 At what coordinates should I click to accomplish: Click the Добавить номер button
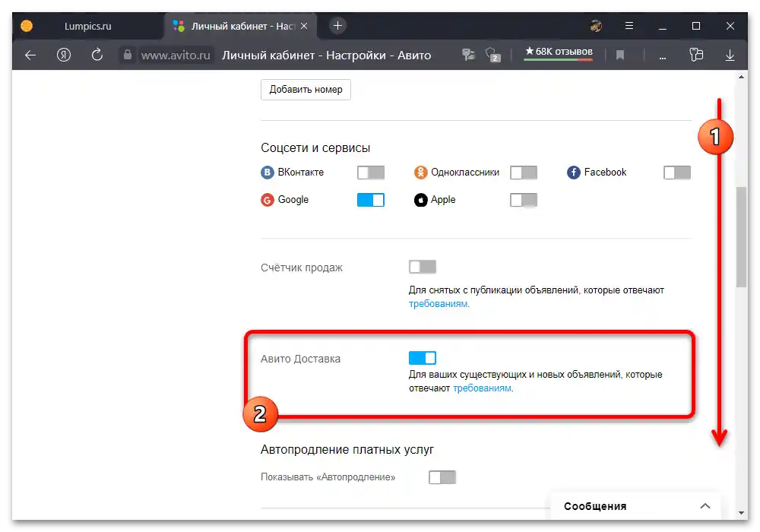point(306,90)
